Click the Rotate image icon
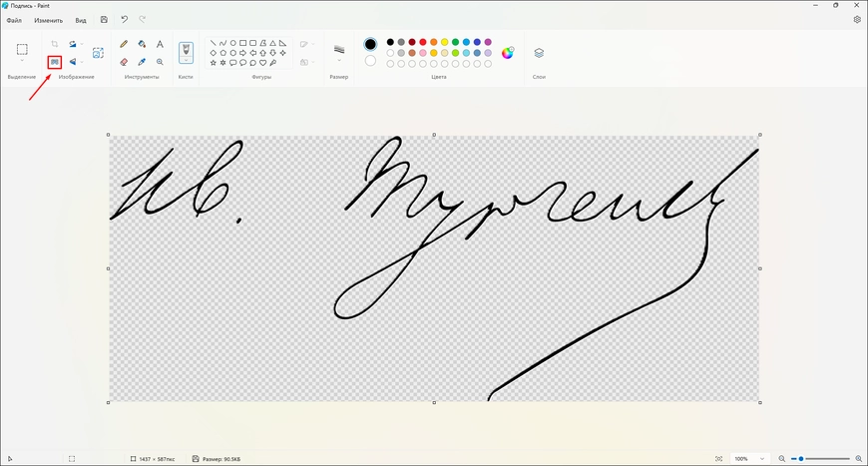The width and height of the screenshot is (868, 466). [x=73, y=44]
